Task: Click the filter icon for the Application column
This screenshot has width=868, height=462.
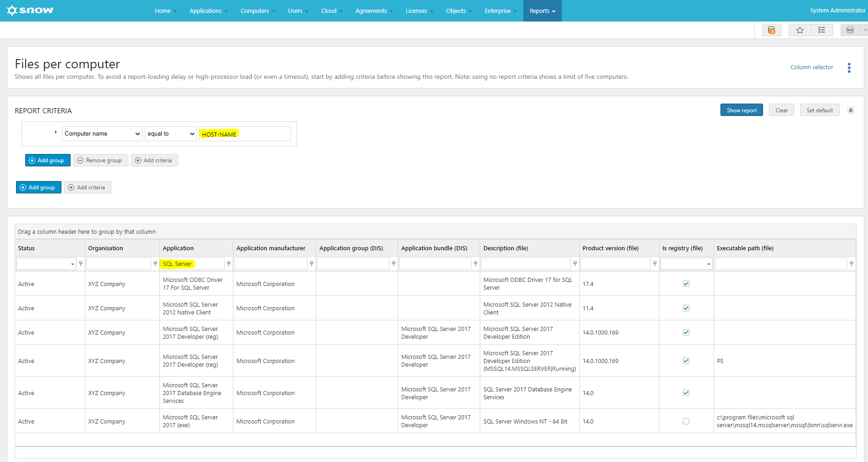Action: [229, 264]
